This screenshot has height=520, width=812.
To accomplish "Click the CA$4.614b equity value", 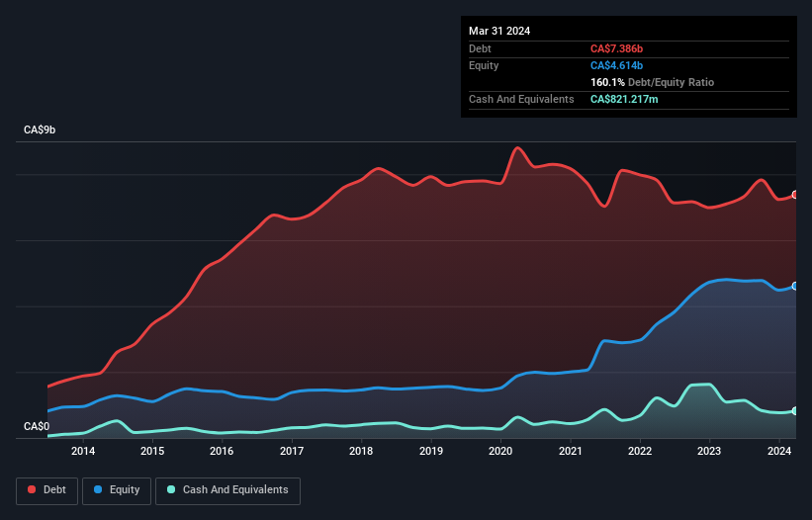I will click(x=616, y=65).
